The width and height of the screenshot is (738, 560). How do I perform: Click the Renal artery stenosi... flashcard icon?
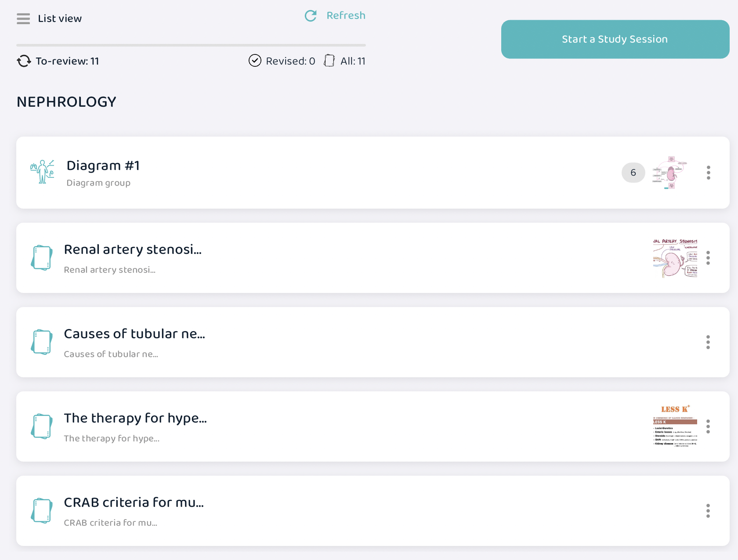42,257
